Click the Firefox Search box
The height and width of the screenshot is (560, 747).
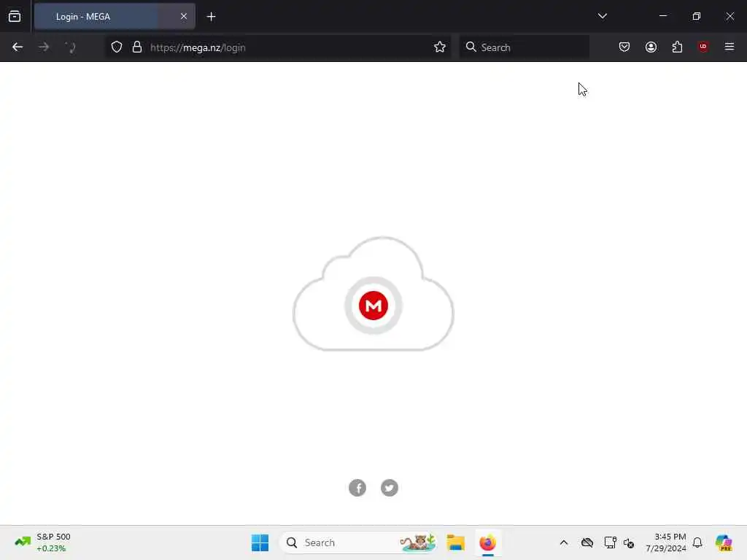[x=524, y=47]
